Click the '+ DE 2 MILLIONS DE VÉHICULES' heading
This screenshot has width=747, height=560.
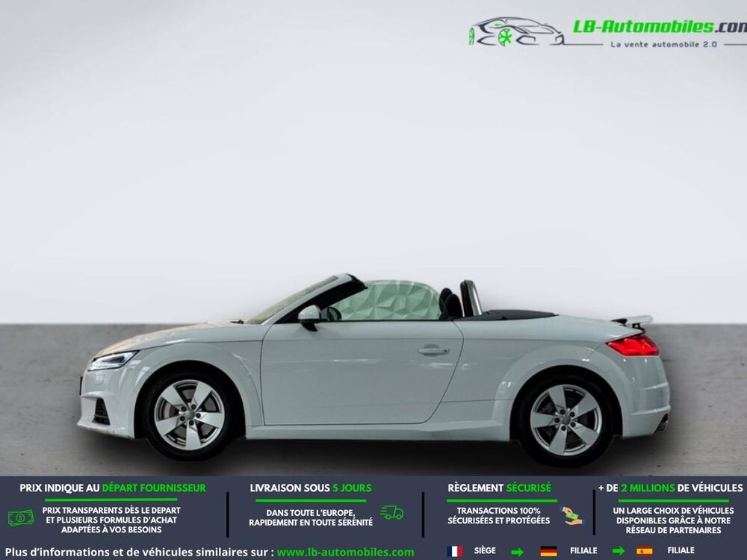click(x=671, y=488)
